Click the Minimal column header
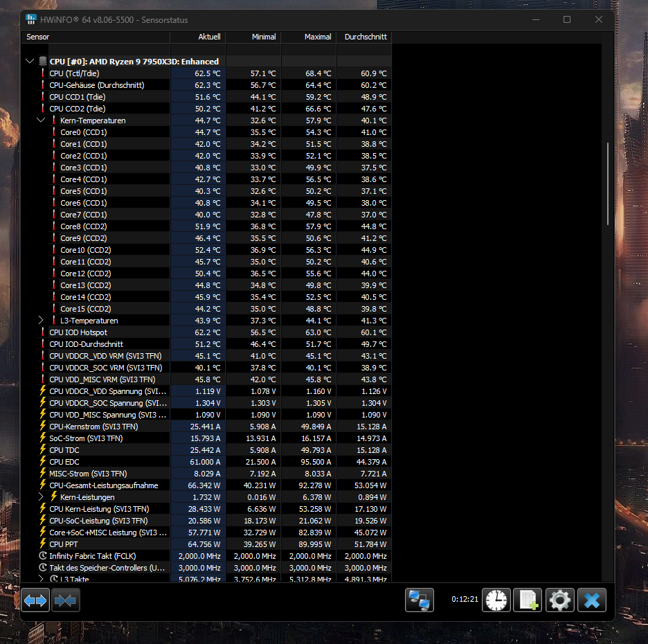Image resolution: width=648 pixels, height=644 pixels. pos(253,37)
